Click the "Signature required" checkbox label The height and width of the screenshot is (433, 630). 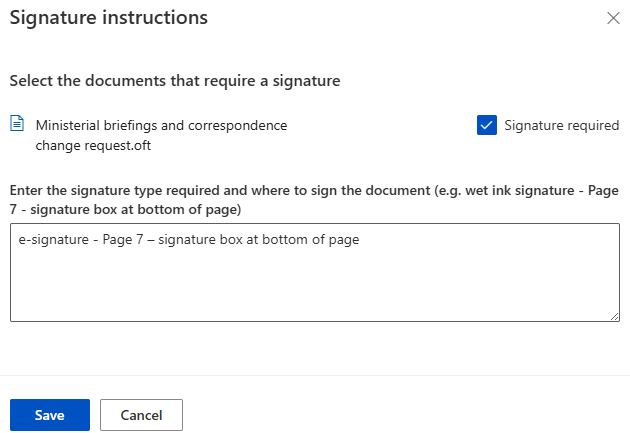[561, 125]
